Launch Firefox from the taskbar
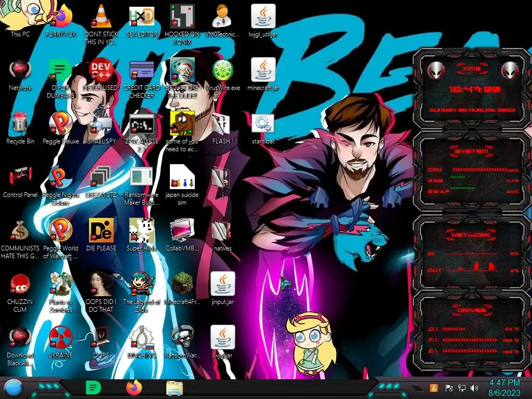The width and height of the screenshot is (532, 399). [x=134, y=388]
